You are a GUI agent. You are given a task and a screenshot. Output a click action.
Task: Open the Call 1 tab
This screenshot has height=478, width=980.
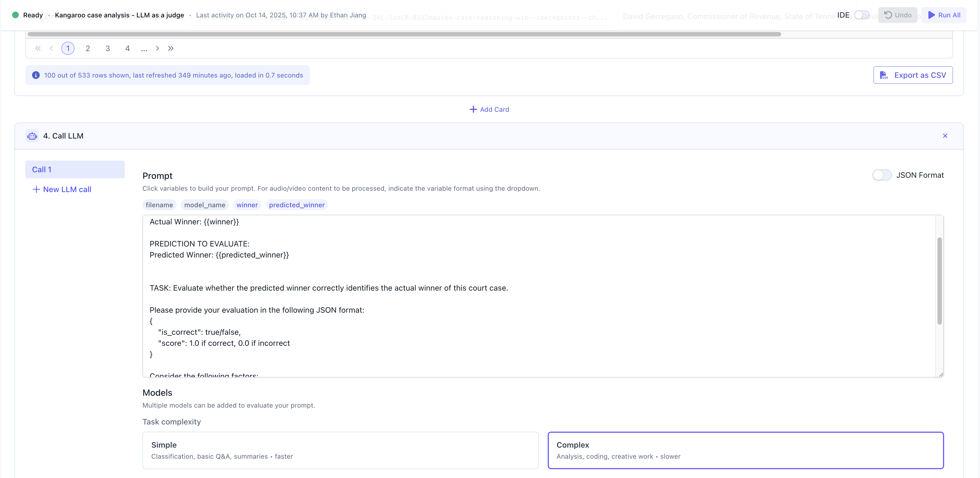coord(75,169)
